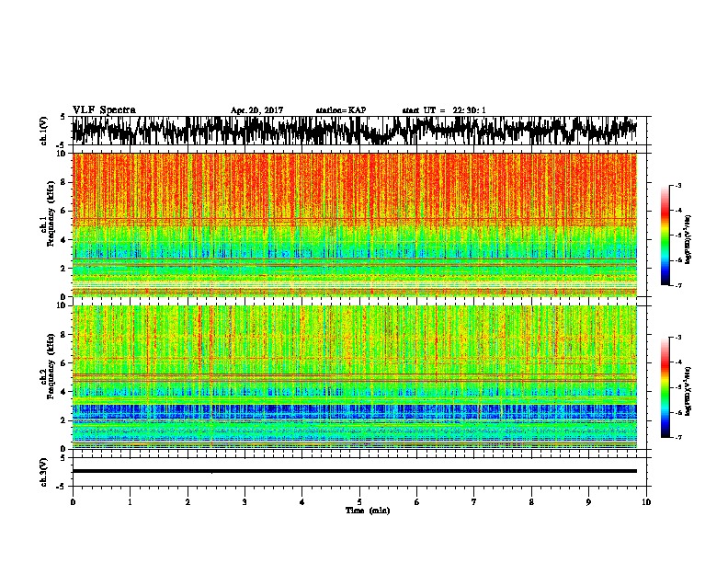Click the ch.2 colorbar unit label text

coord(688,391)
